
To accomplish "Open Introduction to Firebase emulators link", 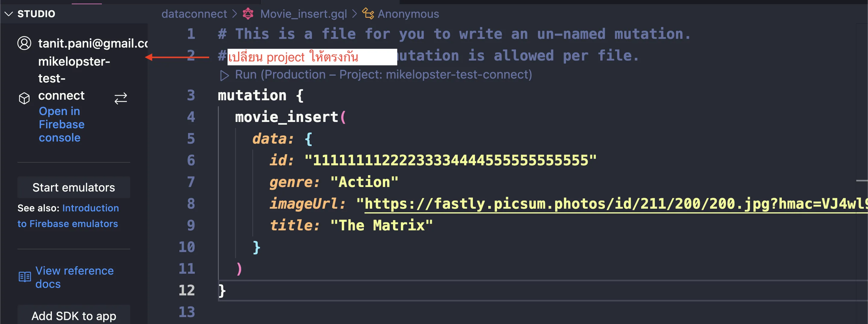I will click(x=68, y=216).
